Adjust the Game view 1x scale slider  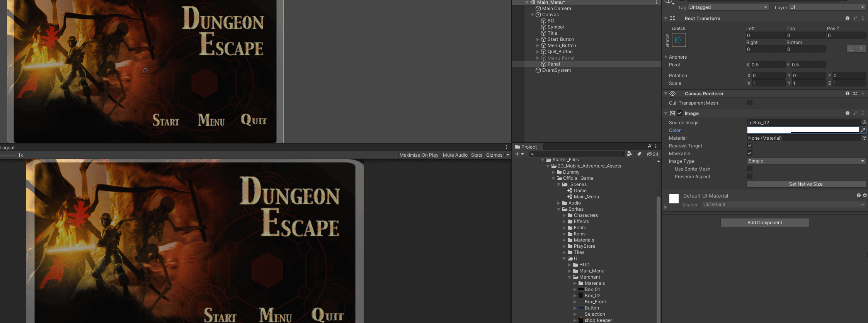click(8, 155)
